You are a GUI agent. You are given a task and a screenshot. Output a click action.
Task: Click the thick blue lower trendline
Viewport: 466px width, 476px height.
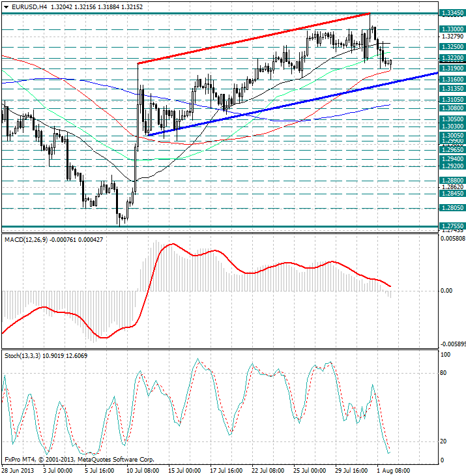(x=293, y=104)
